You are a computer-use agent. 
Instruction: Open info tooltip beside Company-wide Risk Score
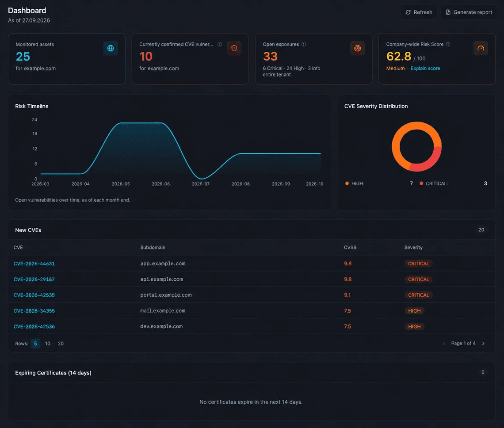448,44
